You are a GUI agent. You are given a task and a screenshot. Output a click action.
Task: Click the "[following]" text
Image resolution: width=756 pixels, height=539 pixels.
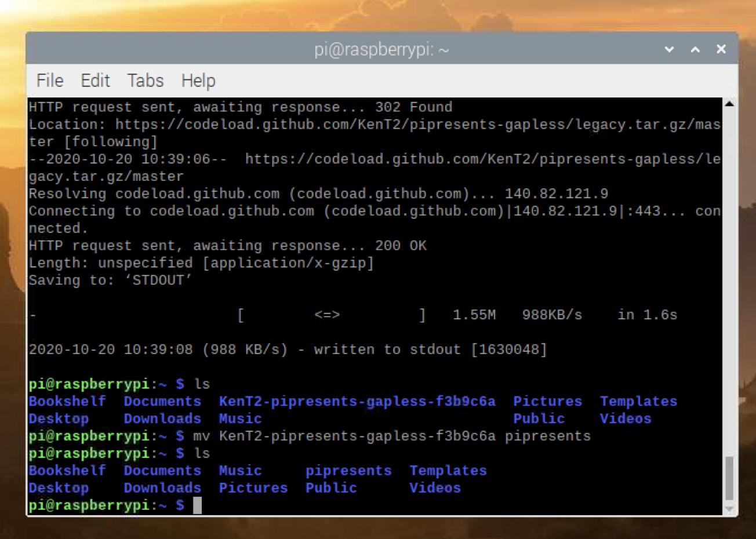[111, 142]
